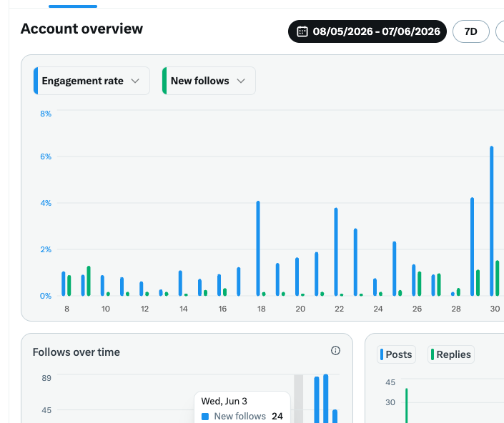Click the '2%' y-axis label
504x423 pixels.
coord(46,249)
